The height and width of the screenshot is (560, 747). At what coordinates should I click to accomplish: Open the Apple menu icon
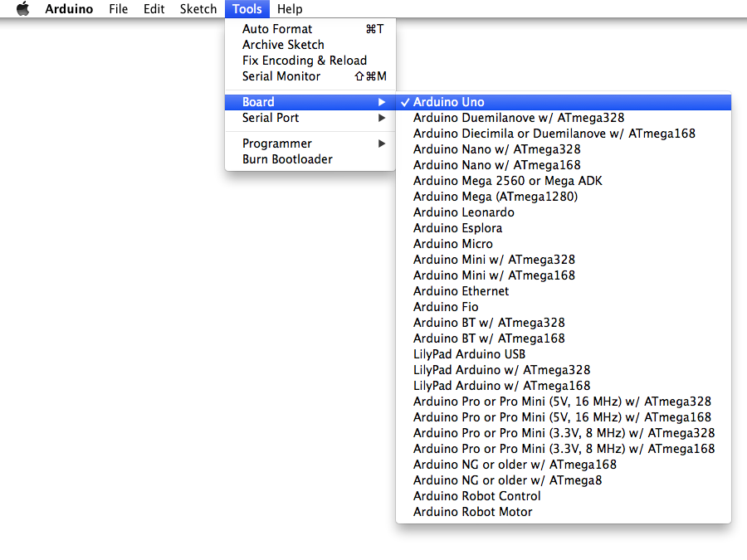pos(22,9)
